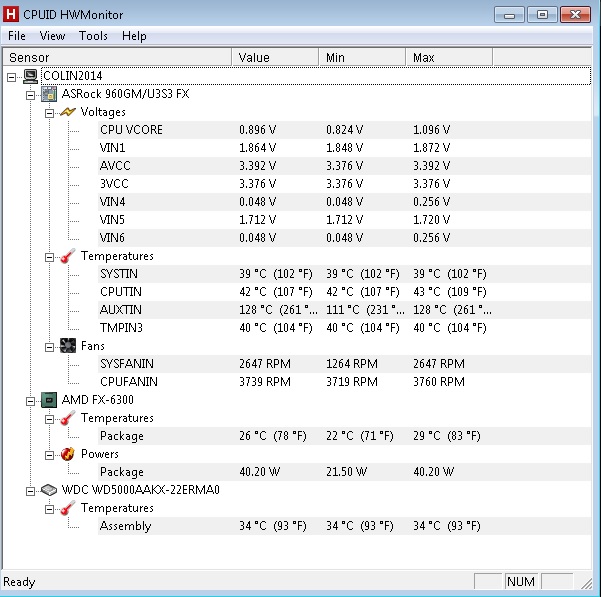Collapse the Voltages group
The width and height of the screenshot is (601, 597).
coord(49,113)
